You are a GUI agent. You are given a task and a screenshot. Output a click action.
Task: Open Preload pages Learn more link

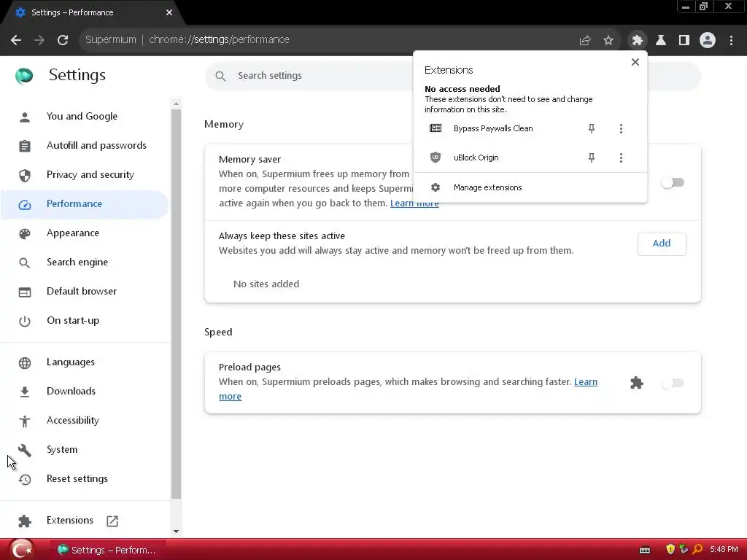coord(586,382)
